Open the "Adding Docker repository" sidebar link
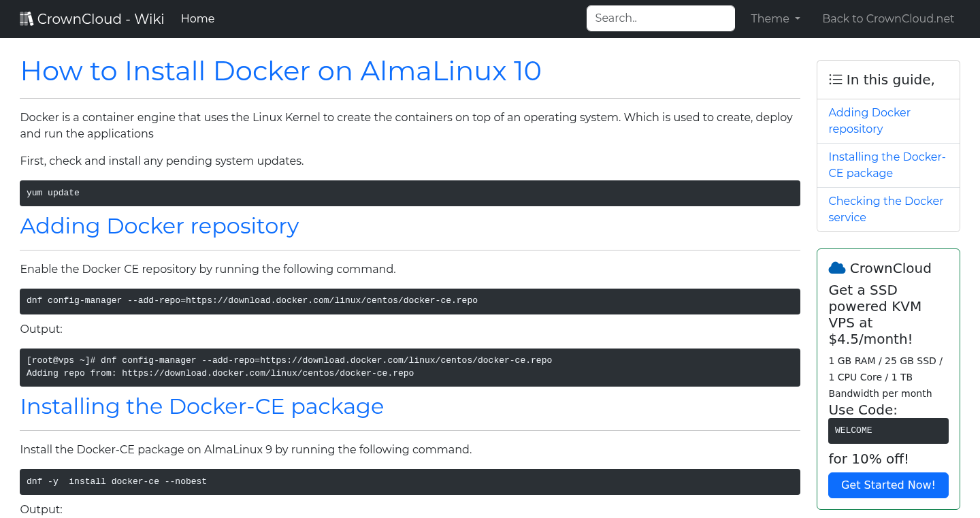Screen dimensions: 980x518 point(869,120)
